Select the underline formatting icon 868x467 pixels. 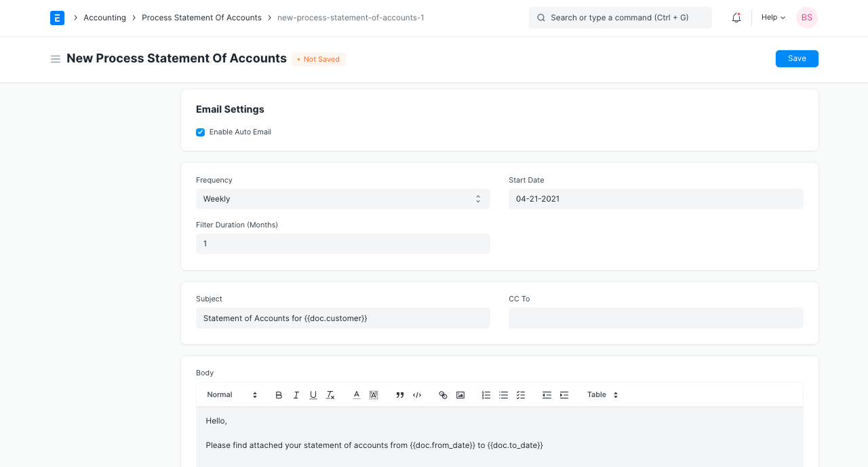(x=313, y=394)
